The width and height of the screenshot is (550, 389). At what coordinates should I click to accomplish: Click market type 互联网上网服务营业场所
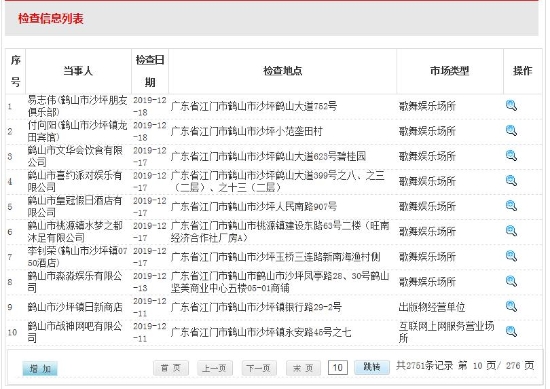[446, 332]
